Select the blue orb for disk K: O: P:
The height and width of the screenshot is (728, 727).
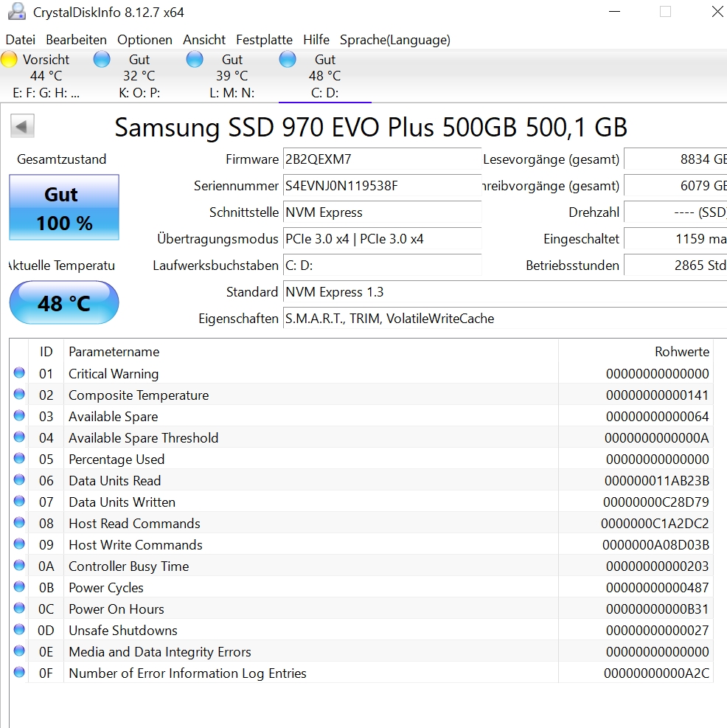(x=102, y=60)
